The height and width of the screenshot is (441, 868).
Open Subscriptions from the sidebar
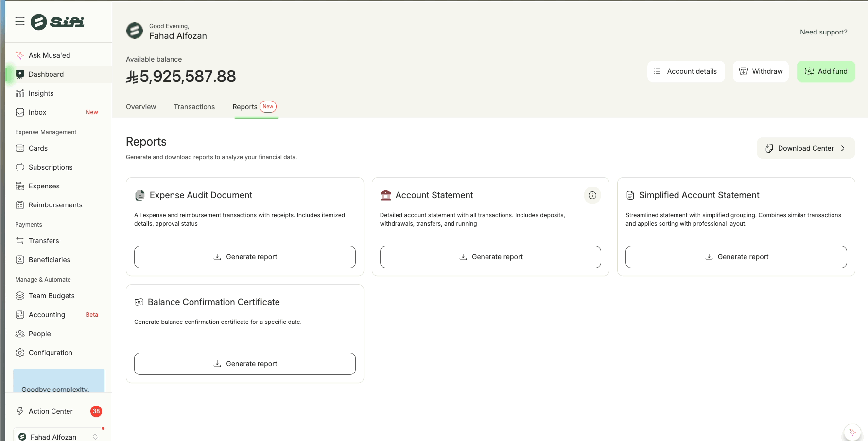(50, 167)
